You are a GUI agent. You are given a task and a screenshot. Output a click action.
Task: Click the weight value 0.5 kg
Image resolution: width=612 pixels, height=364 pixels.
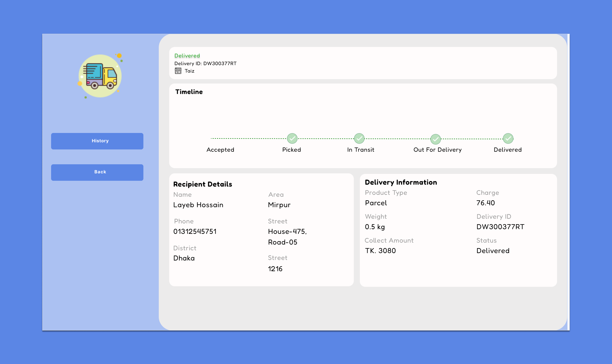[375, 227]
